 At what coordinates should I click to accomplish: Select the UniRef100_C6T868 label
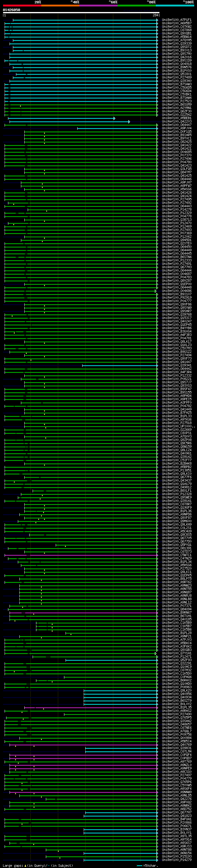click(176, 30)
